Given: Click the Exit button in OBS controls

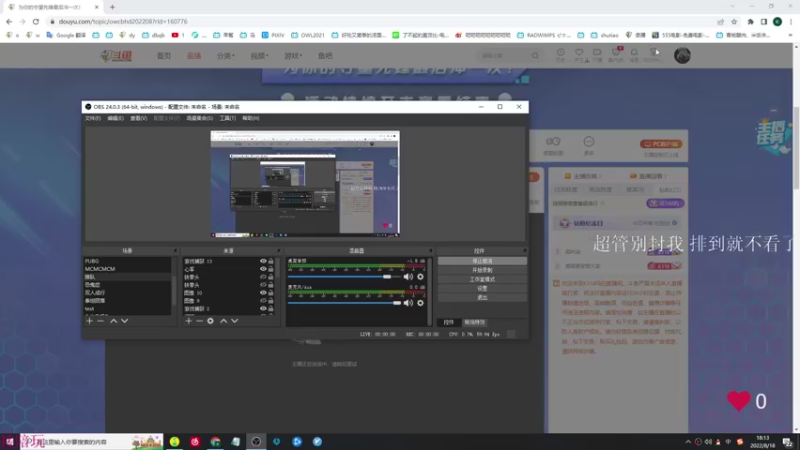Looking at the screenshot, I should [x=482, y=297].
